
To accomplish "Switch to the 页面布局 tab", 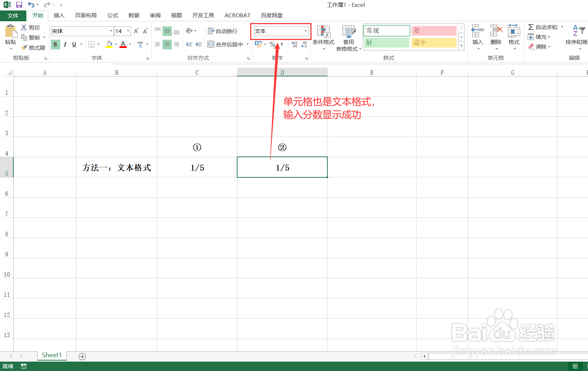I will [86, 16].
